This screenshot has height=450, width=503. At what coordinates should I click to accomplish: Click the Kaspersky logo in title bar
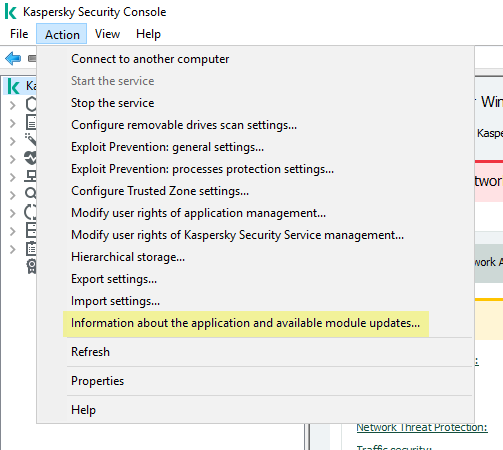[10, 12]
